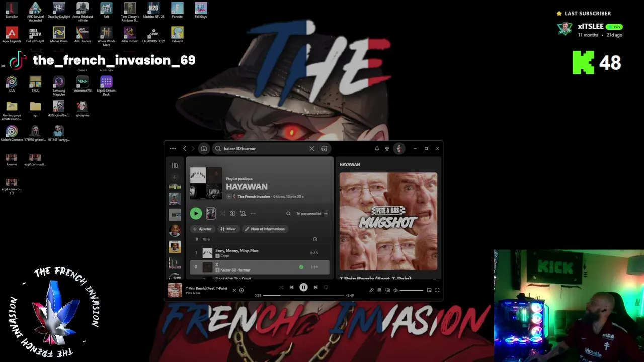644x362 pixels.
Task: Open the profile avatar menu in Spotify
Action: click(399, 149)
